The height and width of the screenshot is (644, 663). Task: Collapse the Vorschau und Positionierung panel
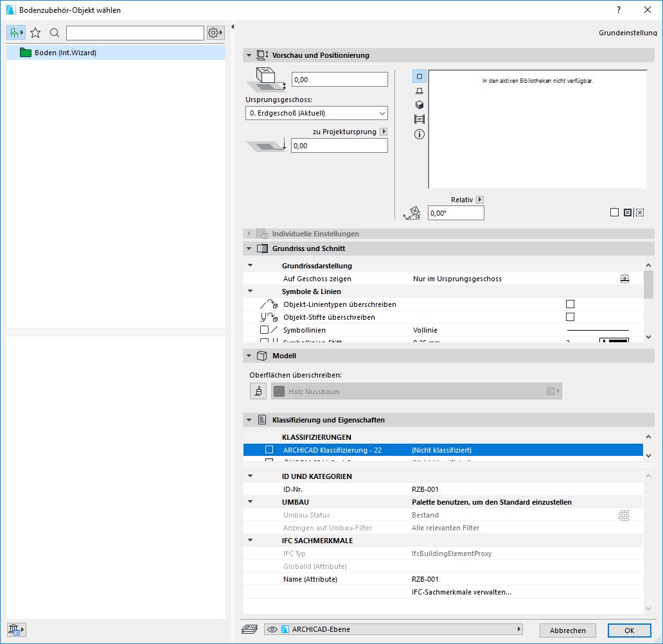tap(249, 55)
